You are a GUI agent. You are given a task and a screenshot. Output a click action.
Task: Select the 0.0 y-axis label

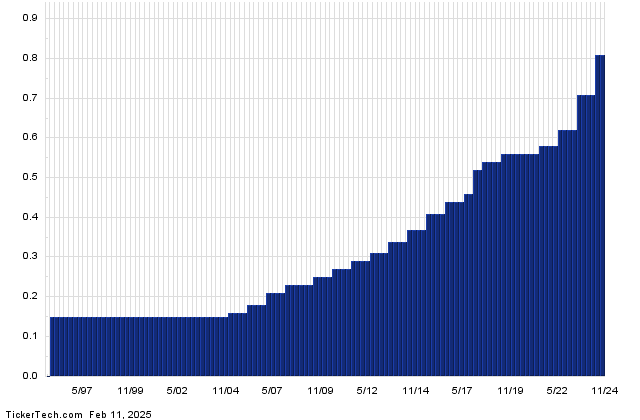click(30, 376)
